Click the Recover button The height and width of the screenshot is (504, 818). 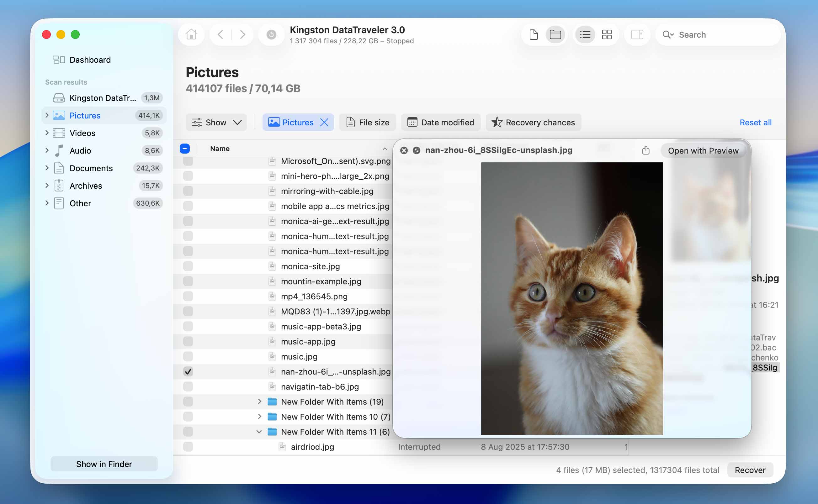(750, 470)
